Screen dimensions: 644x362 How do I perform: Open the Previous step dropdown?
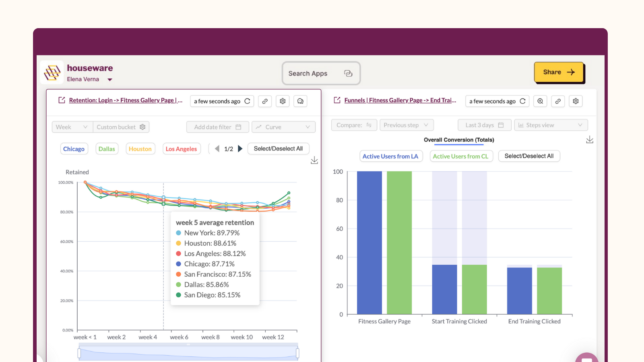pos(407,125)
